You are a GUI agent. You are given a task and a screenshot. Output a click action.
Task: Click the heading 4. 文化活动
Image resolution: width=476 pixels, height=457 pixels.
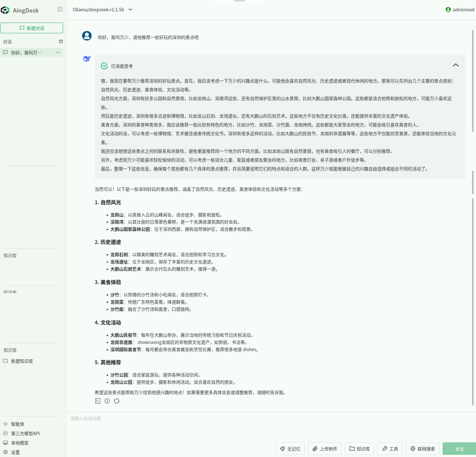(108, 323)
